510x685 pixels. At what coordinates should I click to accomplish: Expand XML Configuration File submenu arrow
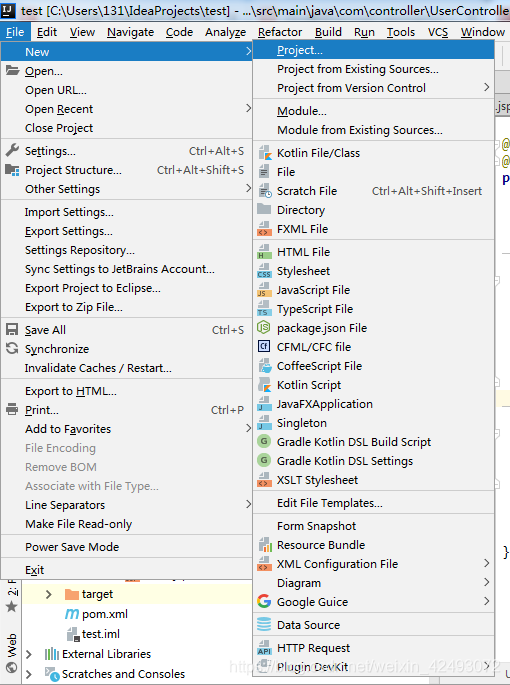pos(486,563)
